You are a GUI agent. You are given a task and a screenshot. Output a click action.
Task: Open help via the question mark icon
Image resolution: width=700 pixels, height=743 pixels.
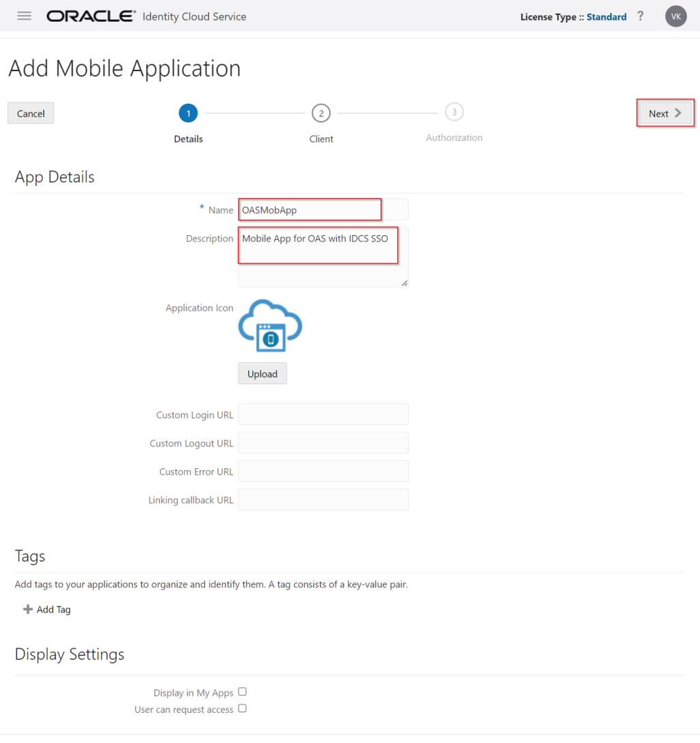pyautogui.click(x=641, y=16)
